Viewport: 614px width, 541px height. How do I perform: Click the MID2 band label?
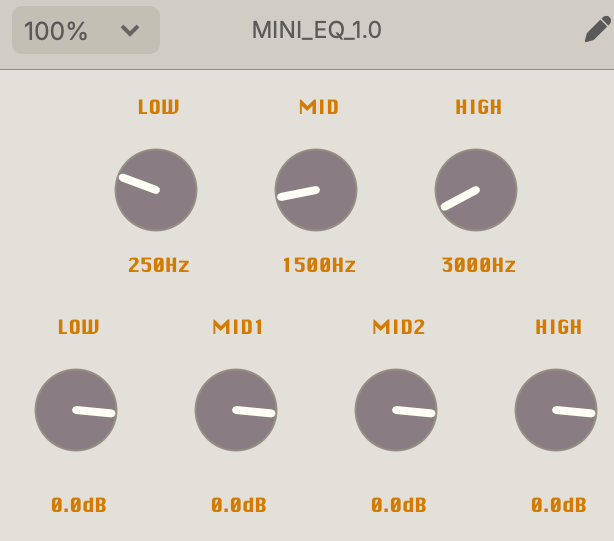click(x=398, y=327)
